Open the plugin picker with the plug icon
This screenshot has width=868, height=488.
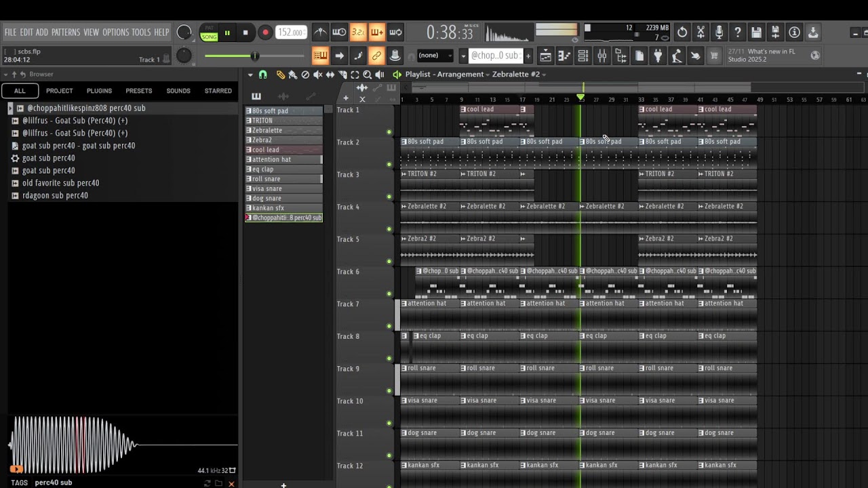coord(657,56)
